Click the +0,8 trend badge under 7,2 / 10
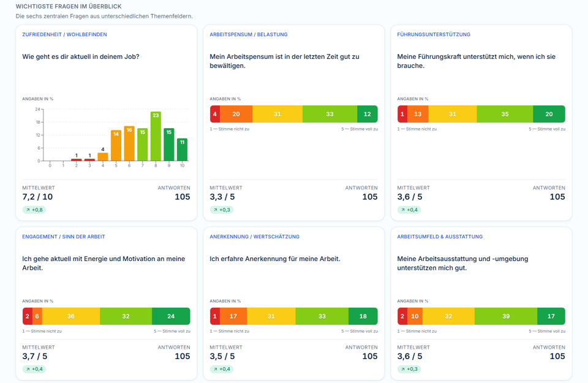The image size is (588, 383). click(x=34, y=210)
